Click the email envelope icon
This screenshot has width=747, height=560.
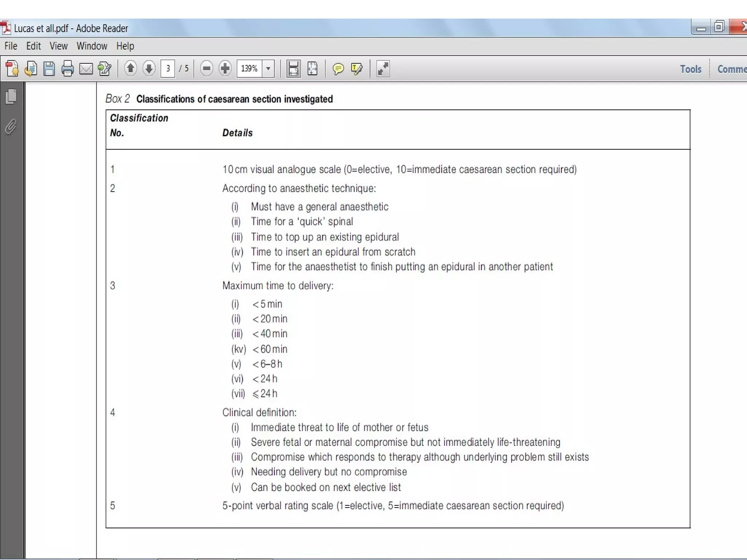point(86,69)
